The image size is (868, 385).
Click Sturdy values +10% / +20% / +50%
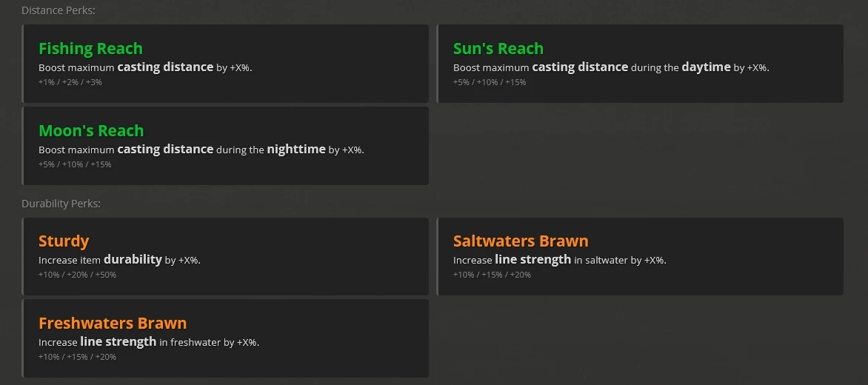pos(78,275)
